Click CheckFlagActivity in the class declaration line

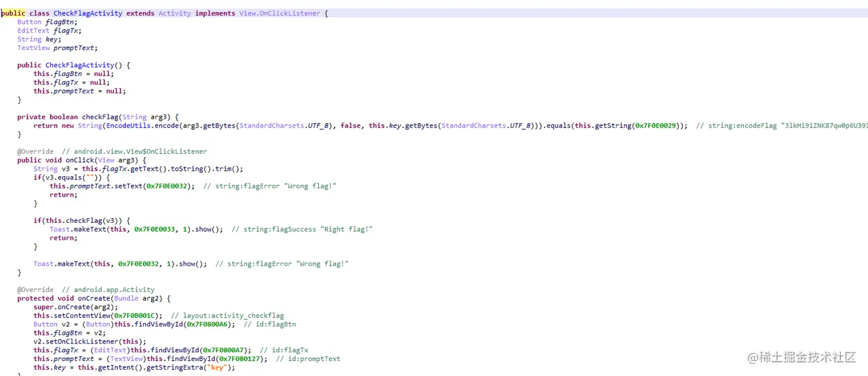[88, 14]
